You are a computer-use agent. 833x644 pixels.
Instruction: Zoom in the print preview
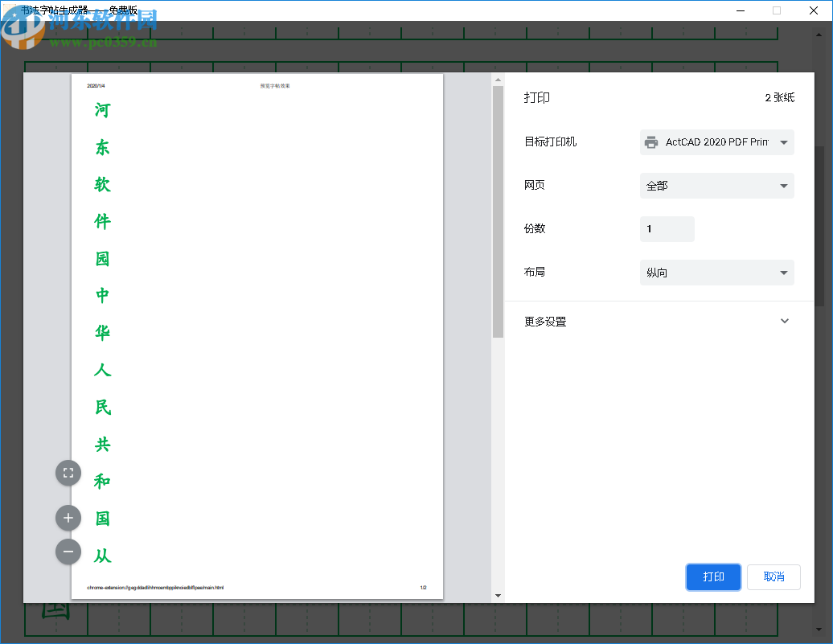(x=68, y=518)
